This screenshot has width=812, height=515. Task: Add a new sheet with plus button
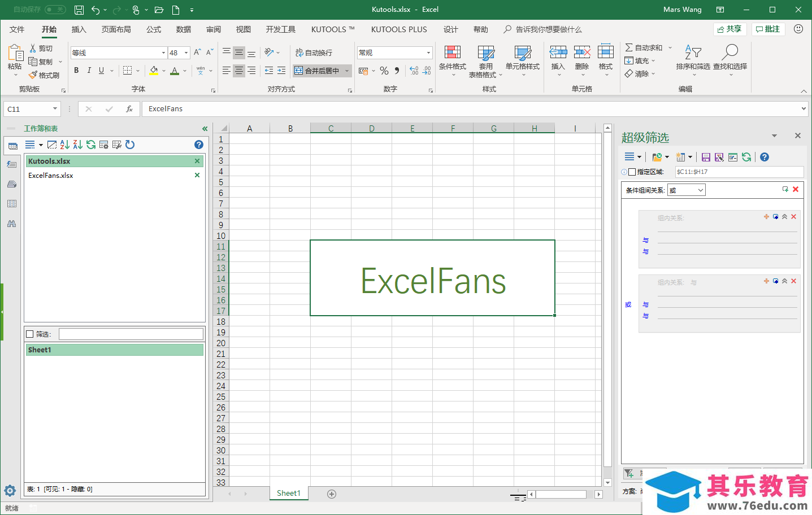332,494
